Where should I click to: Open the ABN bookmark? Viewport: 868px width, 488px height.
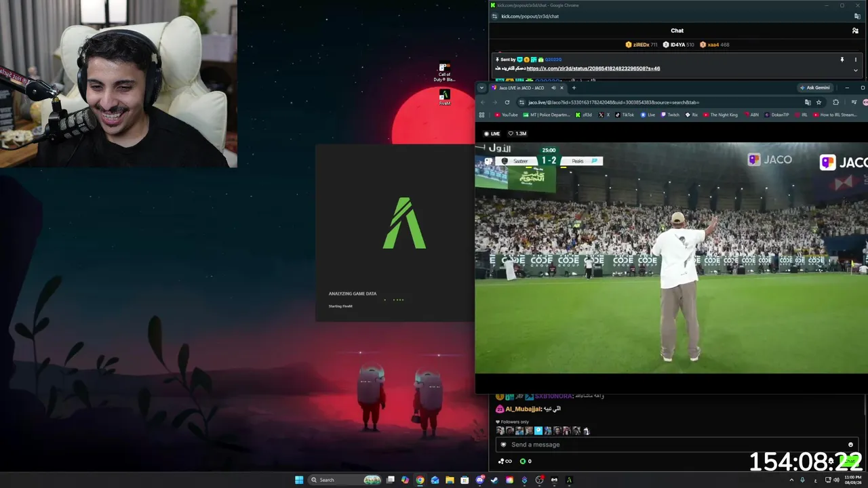coord(751,115)
